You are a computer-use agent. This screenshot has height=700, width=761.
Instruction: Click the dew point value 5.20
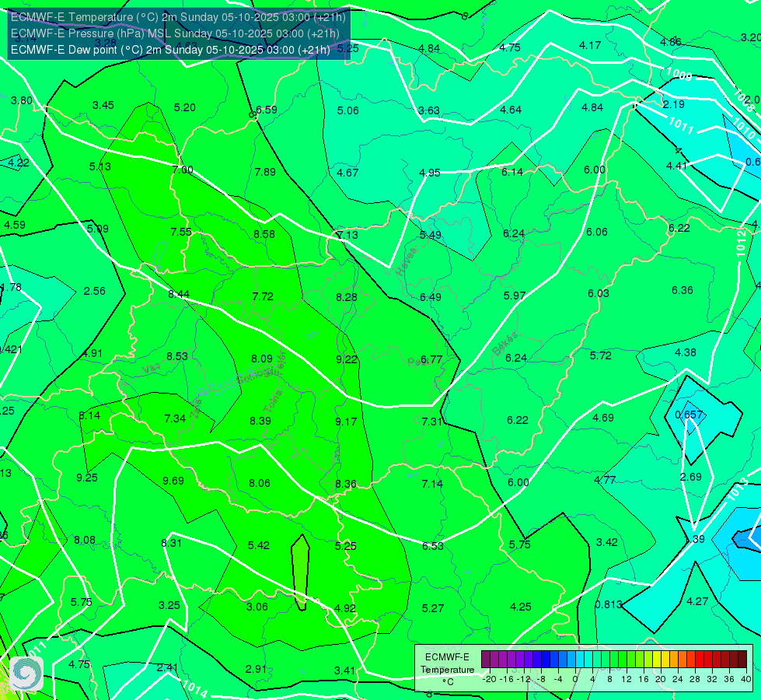click(x=185, y=107)
